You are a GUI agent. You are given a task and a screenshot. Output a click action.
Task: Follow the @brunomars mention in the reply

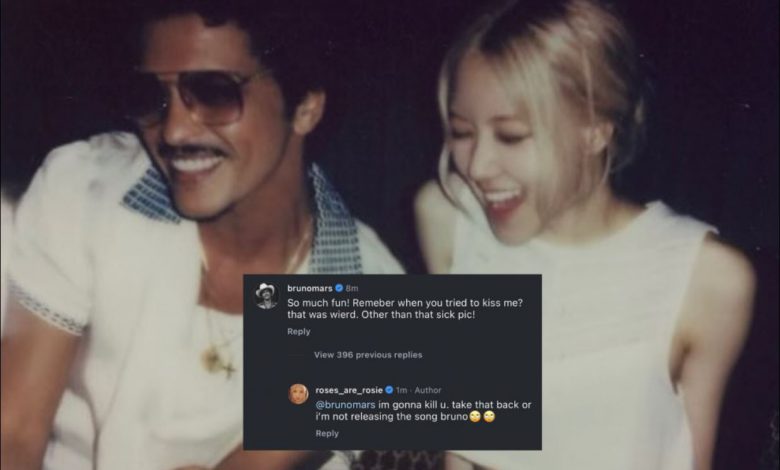pos(346,404)
